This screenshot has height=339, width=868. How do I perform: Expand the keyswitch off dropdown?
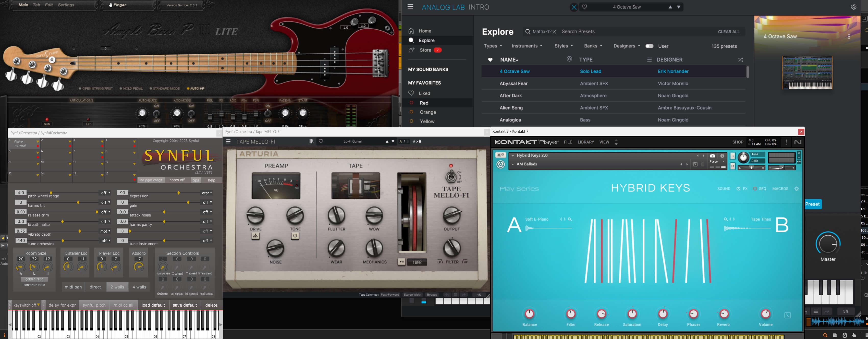click(x=27, y=305)
